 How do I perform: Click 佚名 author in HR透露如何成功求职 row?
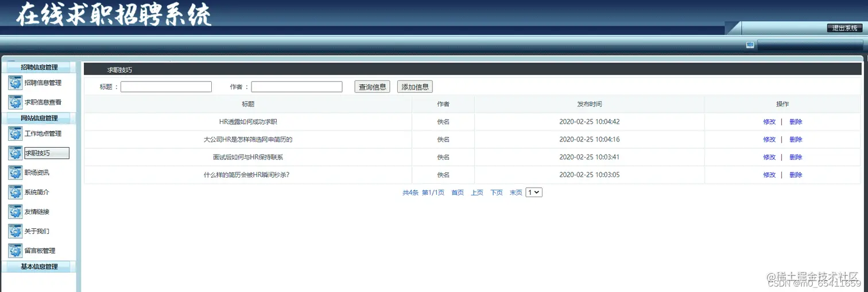(443, 122)
